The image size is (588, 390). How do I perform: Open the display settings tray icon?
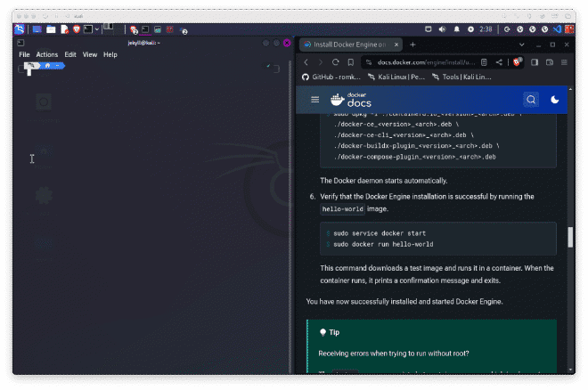(x=429, y=29)
